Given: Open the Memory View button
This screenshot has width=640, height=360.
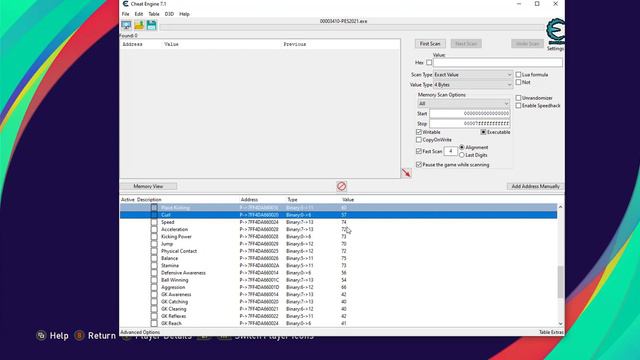Looking at the screenshot, I should pos(148,186).
